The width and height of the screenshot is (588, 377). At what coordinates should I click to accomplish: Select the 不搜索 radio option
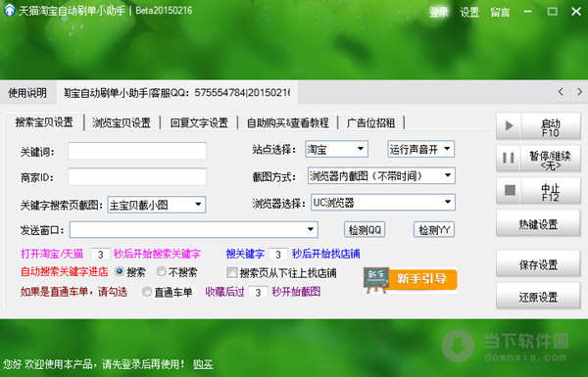(162, 271)
